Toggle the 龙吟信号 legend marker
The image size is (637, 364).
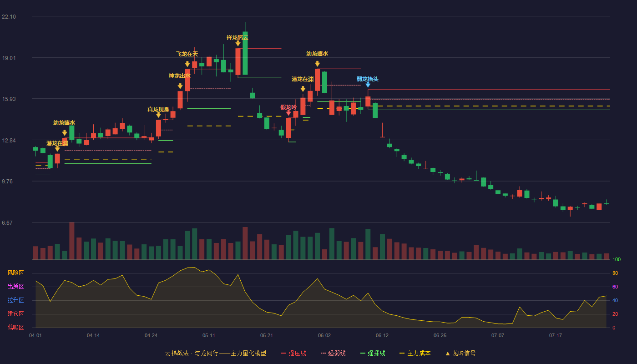click(x=460, y=353)
